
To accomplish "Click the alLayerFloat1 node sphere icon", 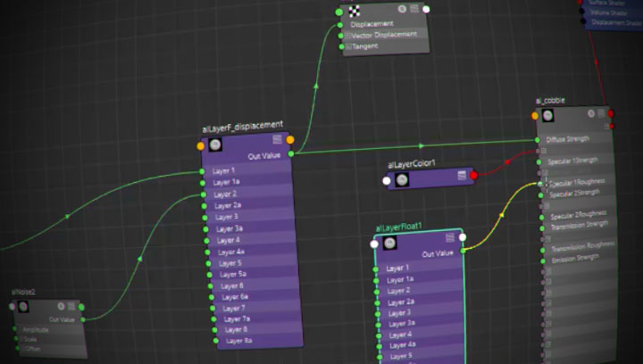I will [390, 244].
